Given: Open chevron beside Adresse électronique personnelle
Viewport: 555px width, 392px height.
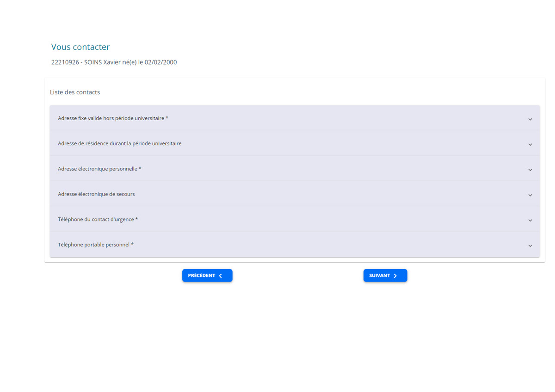Looking at the screenshot, I should 530,170.
